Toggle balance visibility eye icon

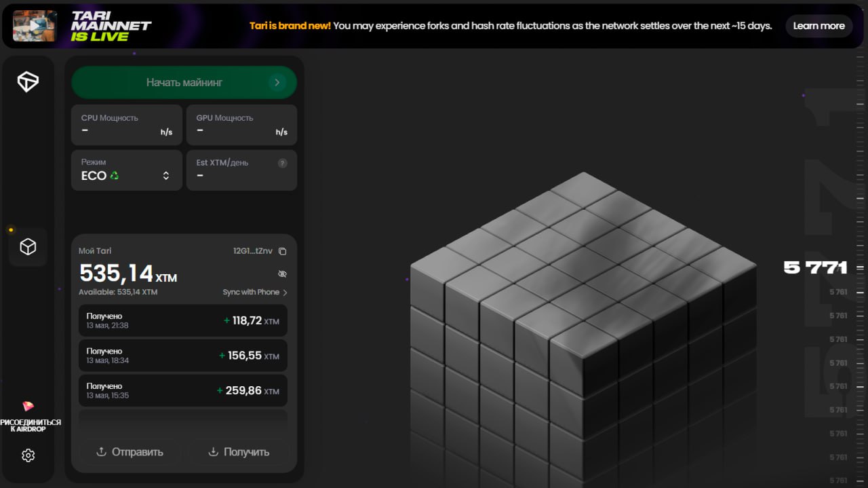[x=283, y=274]
